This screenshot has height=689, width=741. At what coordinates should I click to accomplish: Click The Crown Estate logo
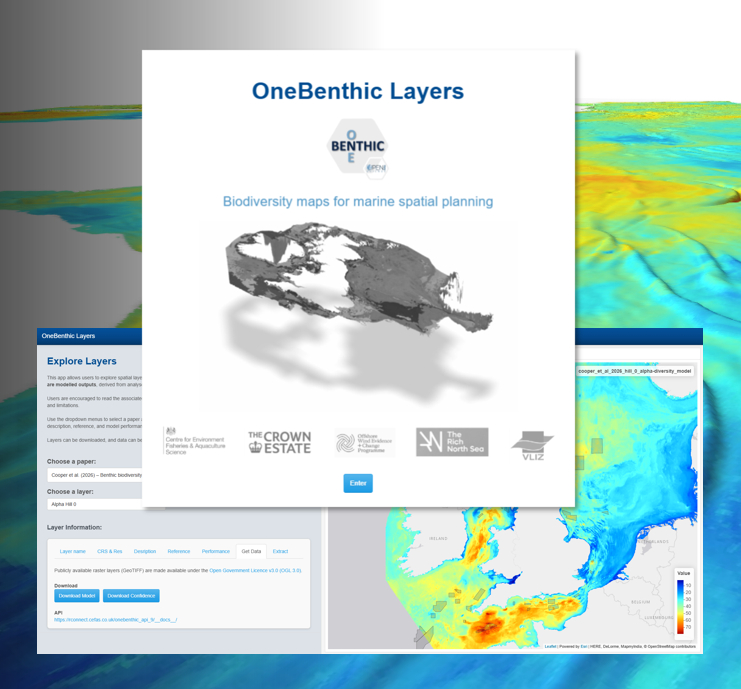279,442
